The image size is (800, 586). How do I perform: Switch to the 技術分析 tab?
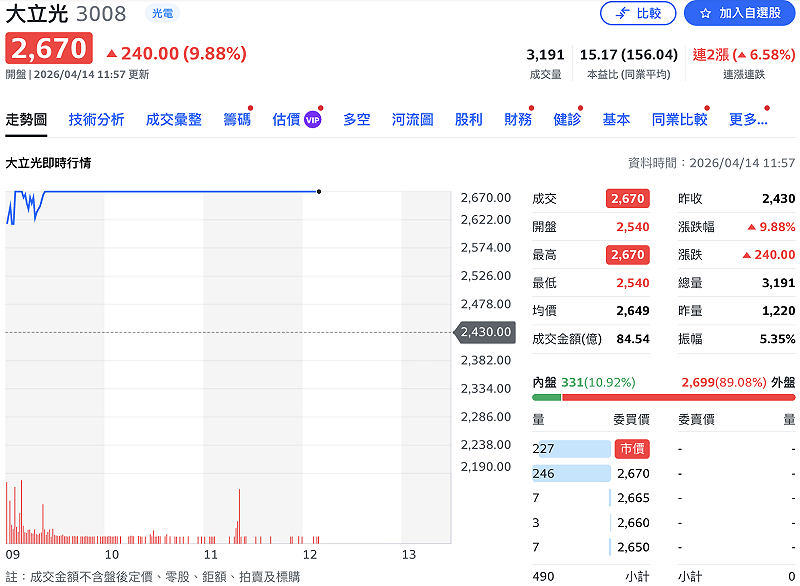click(x=96, y=120)
